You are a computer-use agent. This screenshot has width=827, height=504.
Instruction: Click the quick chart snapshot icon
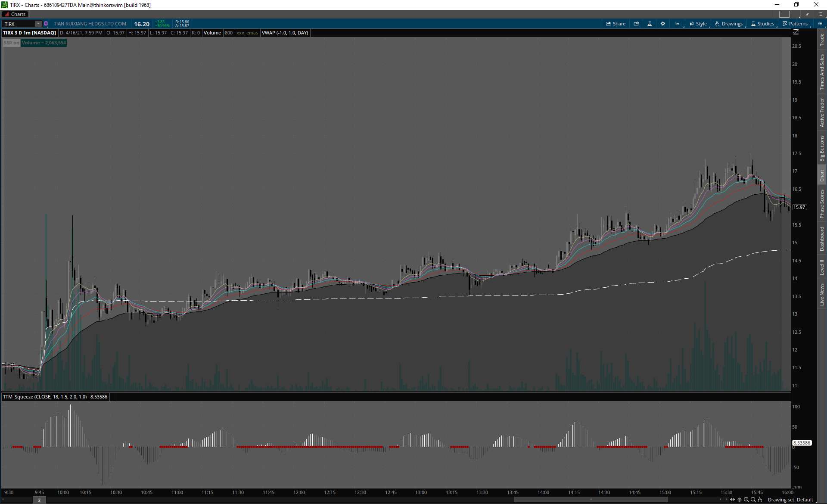tap(636, 24)
